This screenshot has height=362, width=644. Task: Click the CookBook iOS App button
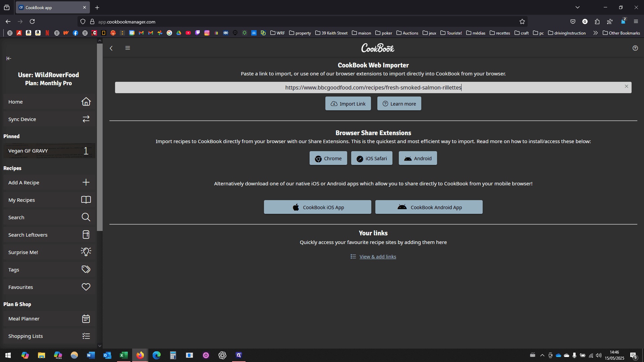317,207
